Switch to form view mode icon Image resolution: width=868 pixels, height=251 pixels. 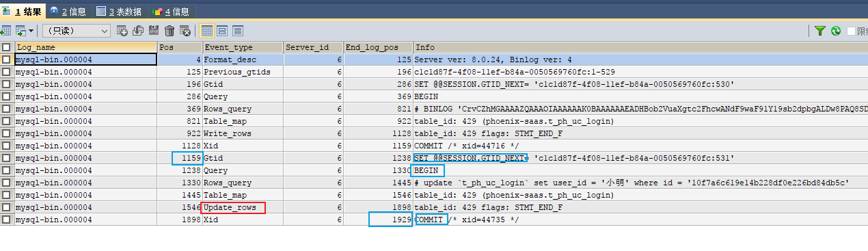pos(222,31)
